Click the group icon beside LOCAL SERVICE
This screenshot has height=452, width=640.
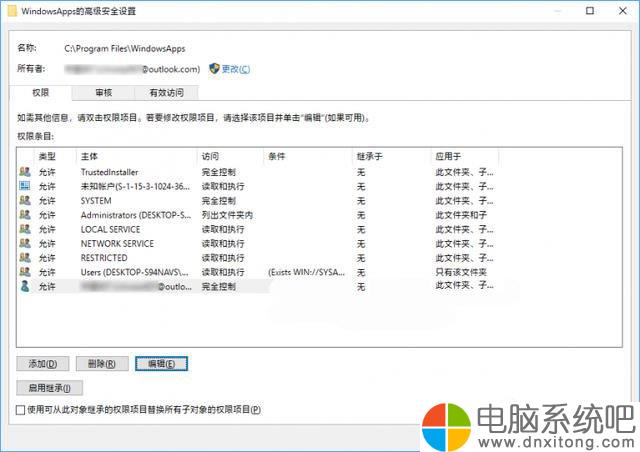tap(25, 229)
